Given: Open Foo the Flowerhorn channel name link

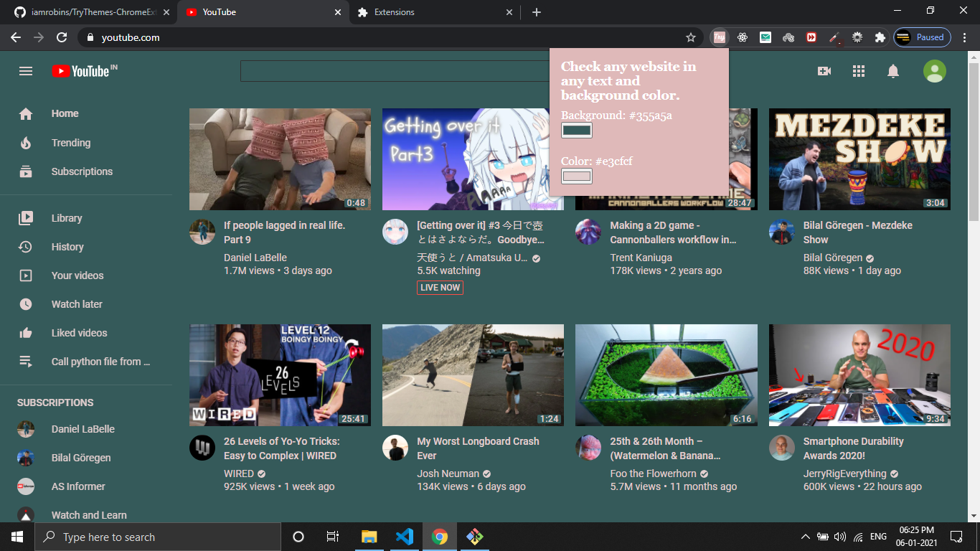Looking at the screenshot, I should click(654, 474).
